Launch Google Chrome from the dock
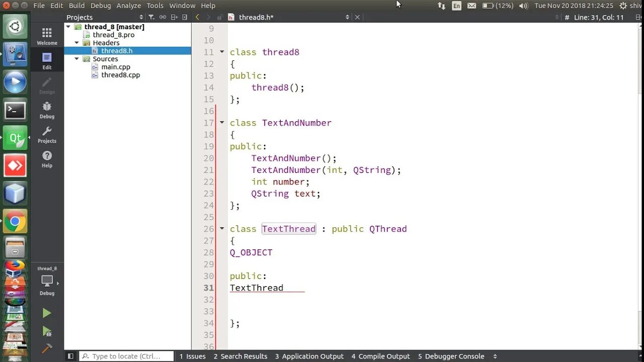The width and height of the screenshot is (644, 362). (x=15, y=221)
